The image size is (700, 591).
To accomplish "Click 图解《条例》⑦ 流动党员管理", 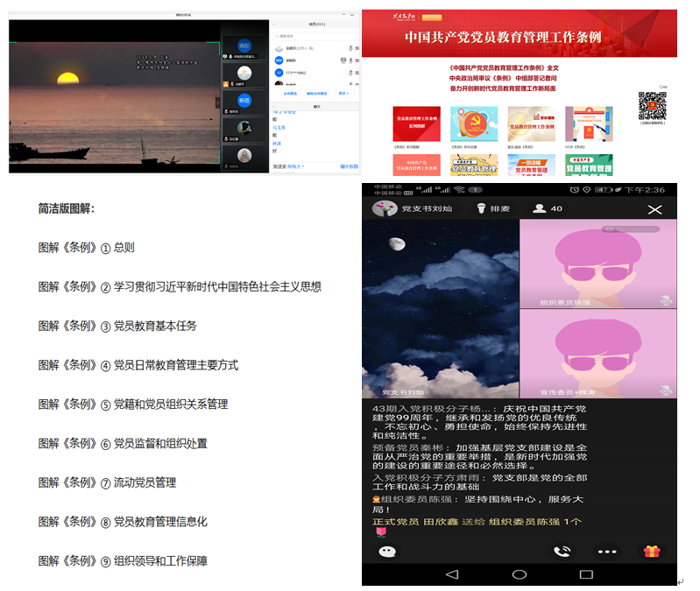I will click(x=107, y=482).
